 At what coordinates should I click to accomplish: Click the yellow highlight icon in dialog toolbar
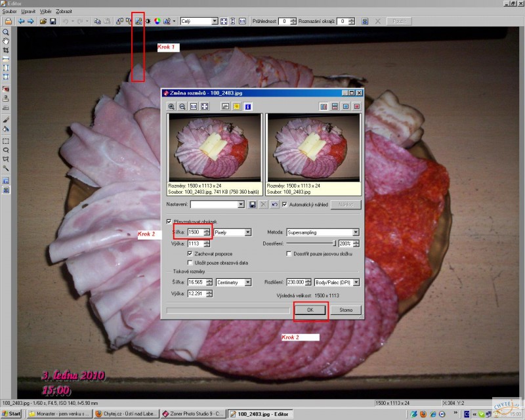(237, 106)
